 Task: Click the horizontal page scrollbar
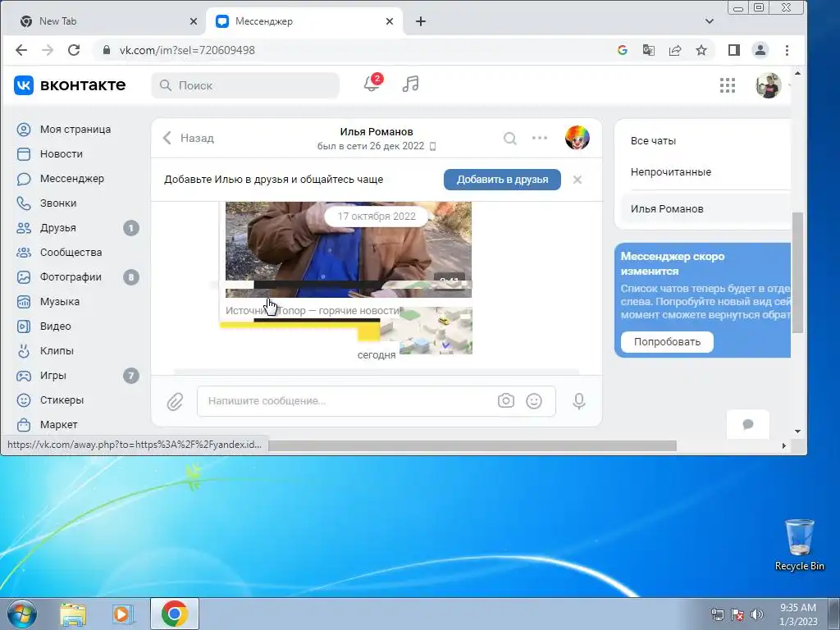(x=472, y=445)
